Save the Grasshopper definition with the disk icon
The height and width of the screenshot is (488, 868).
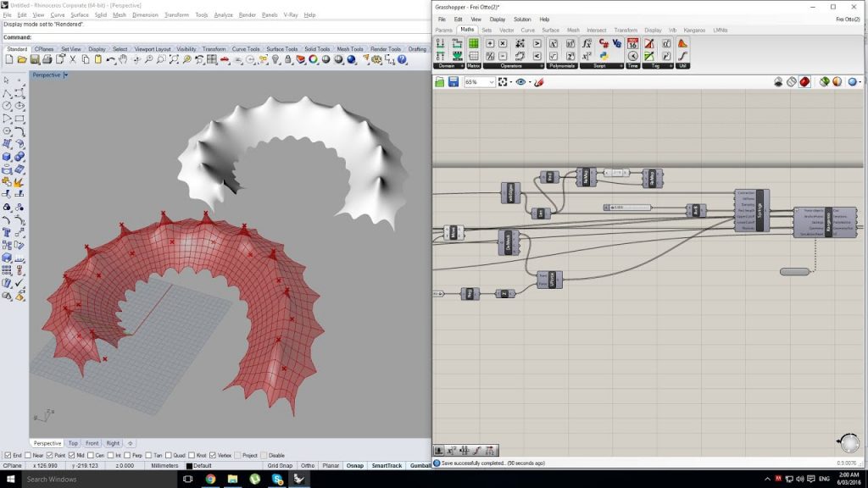coord(453,81)
